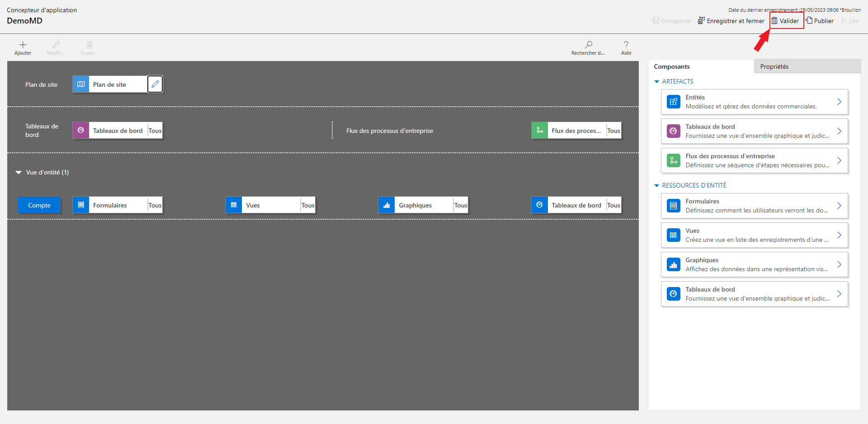Open Tous dropdown for Compte Tableaux de bord
The width and height of the screenshot is (868, 424).
pos(613,205)
